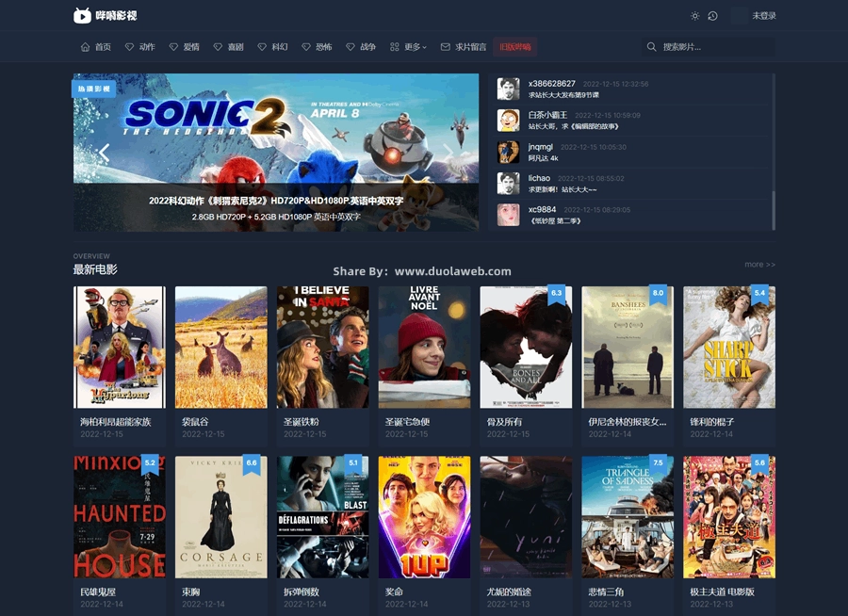
Task: Open the 极主夫道 电影版 poster
Action: (x=729, y=517)
